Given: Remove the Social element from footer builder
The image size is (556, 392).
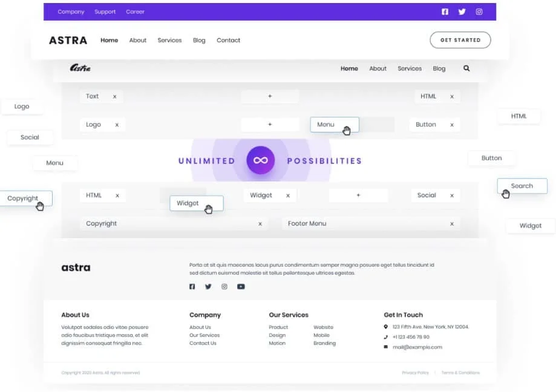Looking at the screenshot, I should click(x=451, y=195).
